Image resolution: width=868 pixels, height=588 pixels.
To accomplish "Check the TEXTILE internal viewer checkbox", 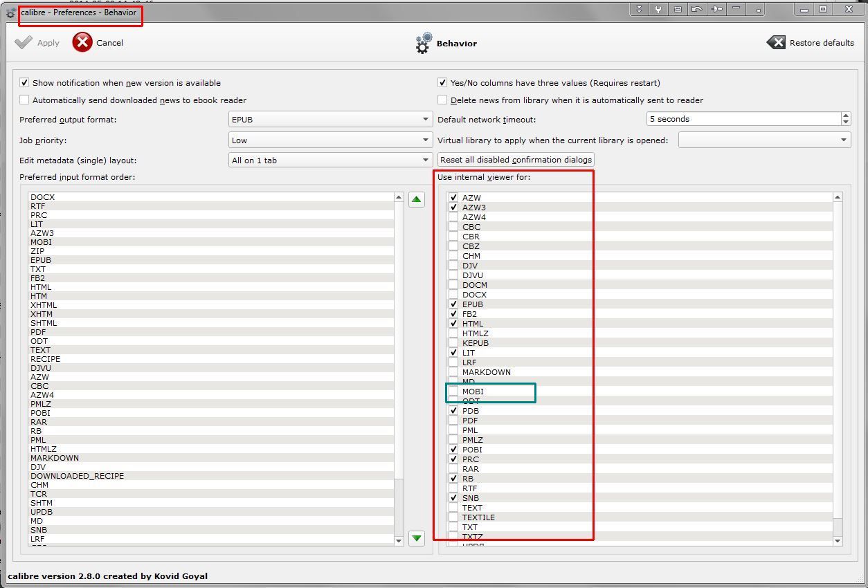I will (453, 517).
